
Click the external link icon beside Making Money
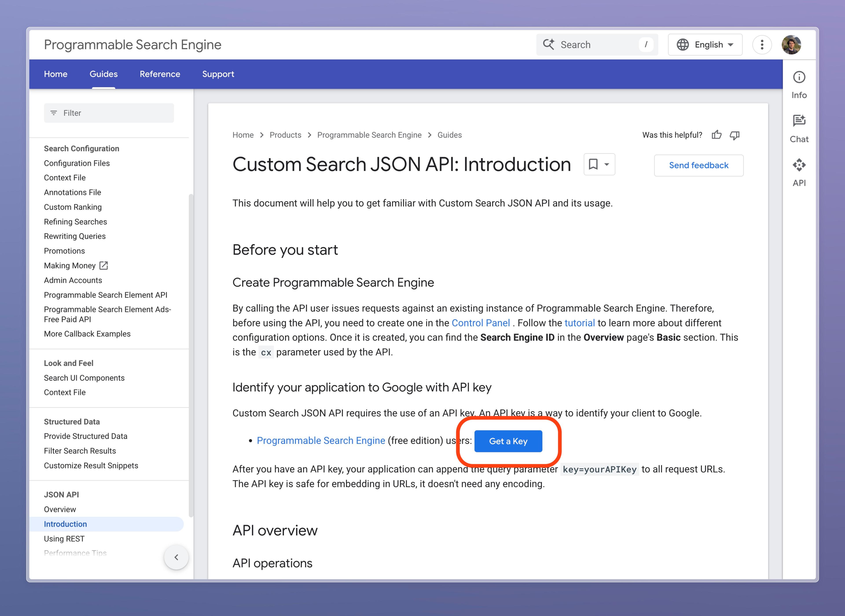click(104, 265)
